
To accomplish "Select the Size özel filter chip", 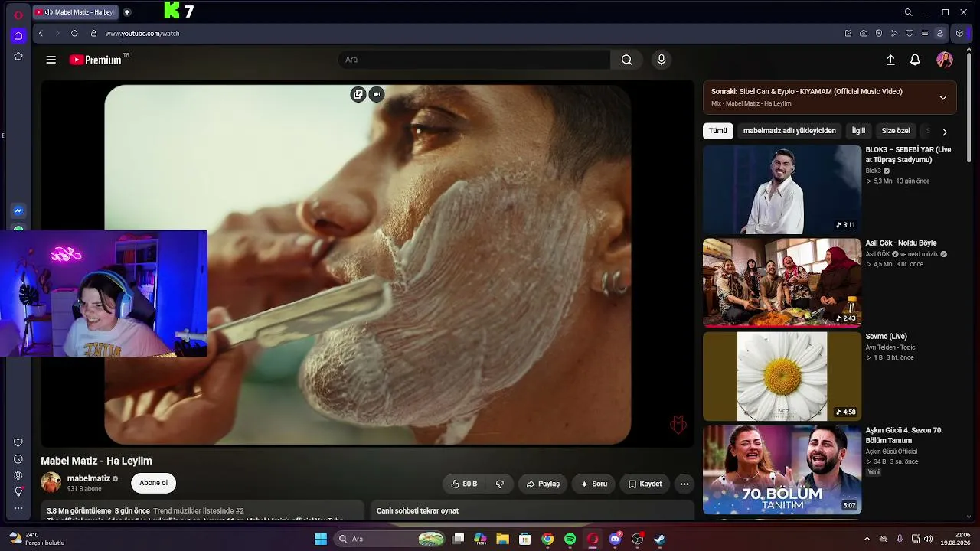I will pos(896,131).
